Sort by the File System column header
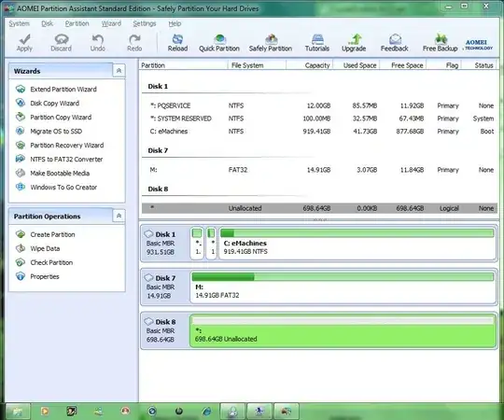The height and width of the screenshot is (420, 504). click(257, 65)
